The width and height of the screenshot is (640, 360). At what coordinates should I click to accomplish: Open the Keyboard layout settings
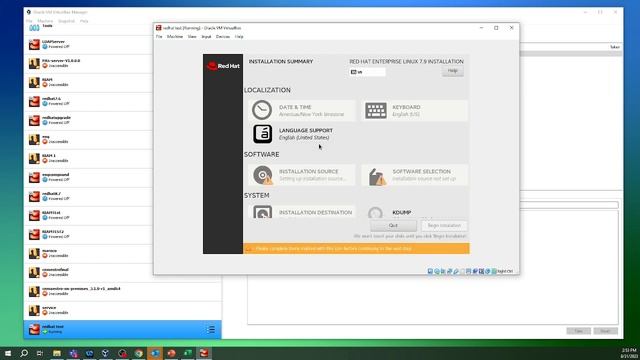point(415,110)
